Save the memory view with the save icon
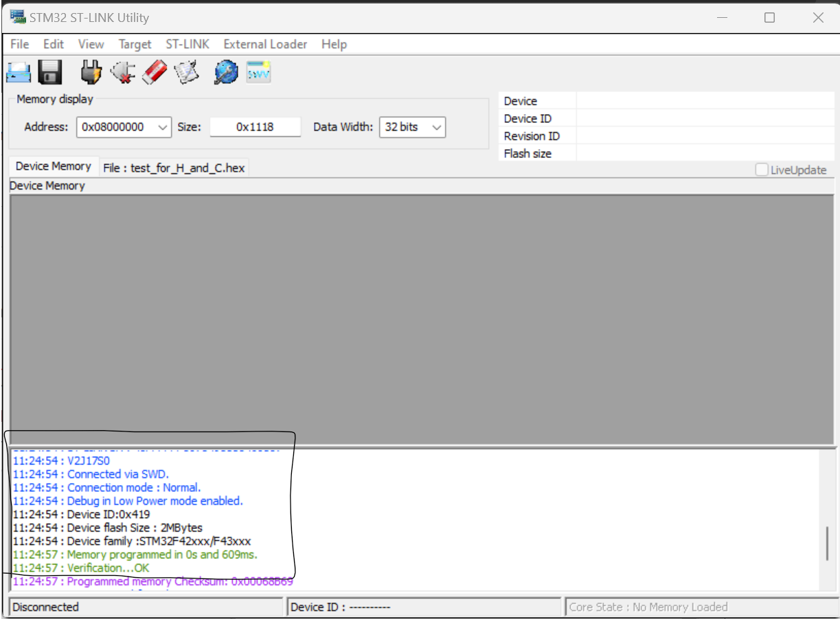840x619 pixels. (49, 71)
